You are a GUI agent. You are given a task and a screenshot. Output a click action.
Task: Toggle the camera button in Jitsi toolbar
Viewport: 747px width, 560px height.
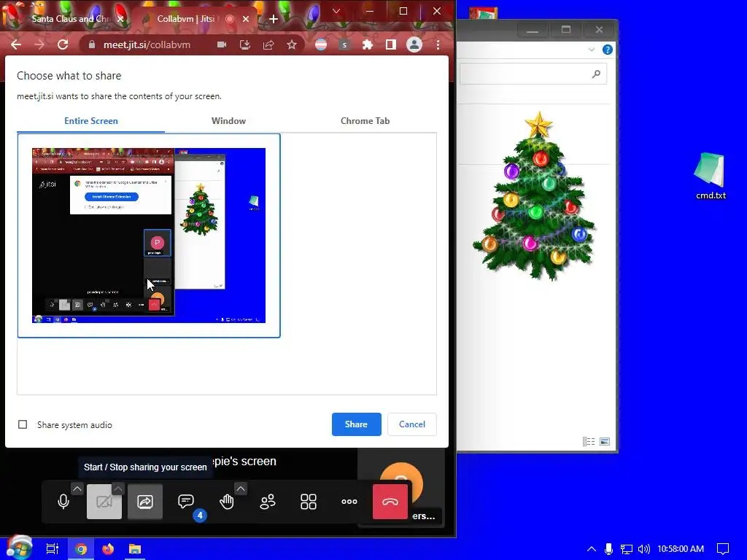point(104,502)
